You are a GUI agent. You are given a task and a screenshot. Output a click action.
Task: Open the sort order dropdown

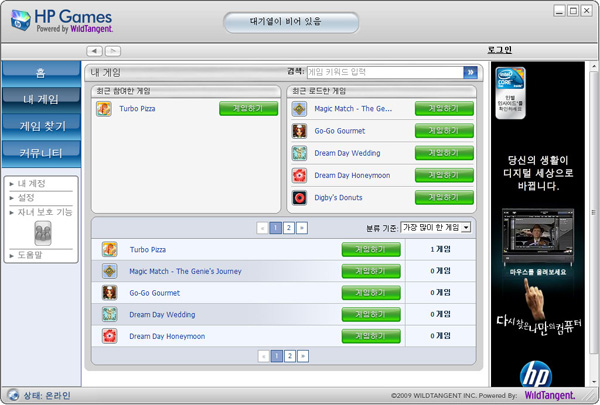coord(435,227)
